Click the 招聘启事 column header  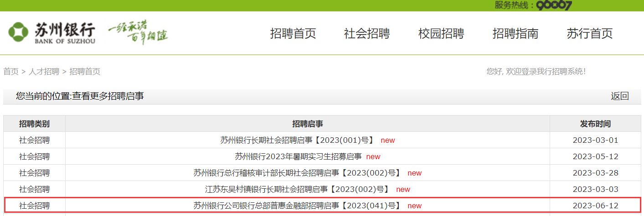click(308, 124)
